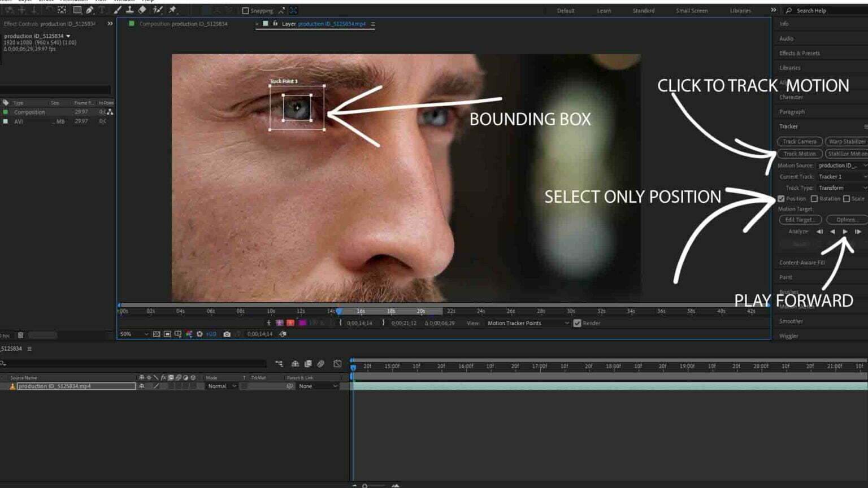Image resolution: width=868 pixels, height=488 pixels.
Task: Select the Brush tool
Action: [x=117, y=10]
